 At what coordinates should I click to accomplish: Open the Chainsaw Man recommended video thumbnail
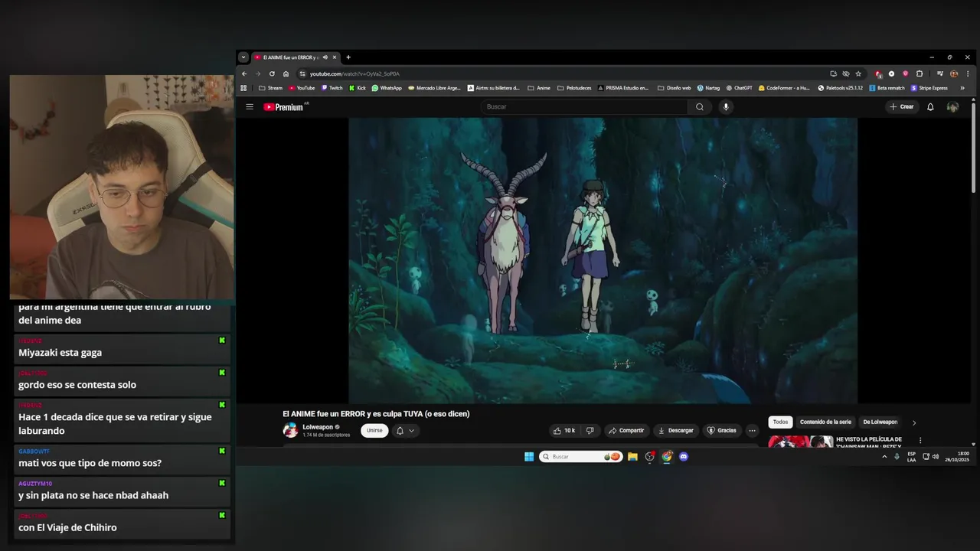[x=801, y=442]
